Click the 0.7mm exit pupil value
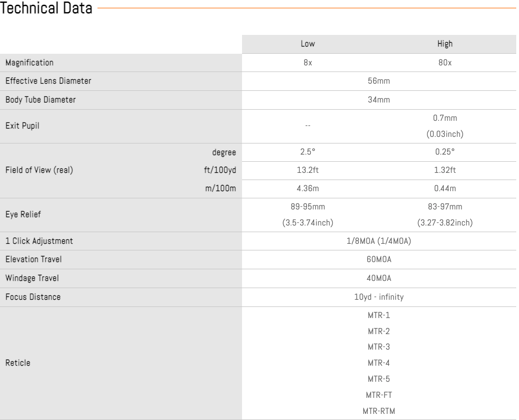This screenshot has height=420, width=519. 445,119
